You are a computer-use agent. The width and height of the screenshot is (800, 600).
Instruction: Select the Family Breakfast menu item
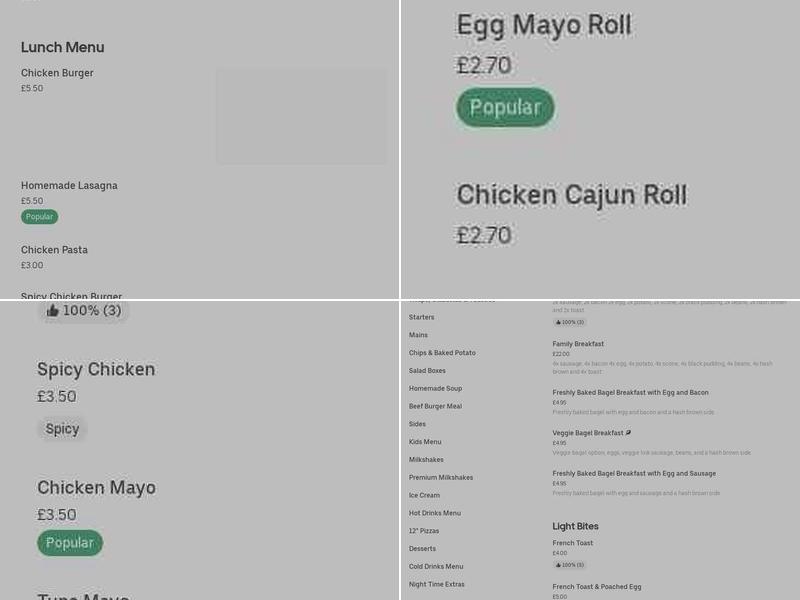coord(576,343)
